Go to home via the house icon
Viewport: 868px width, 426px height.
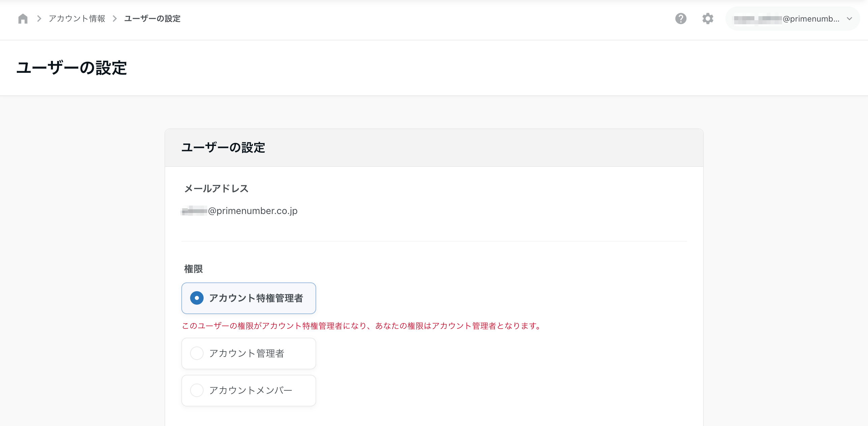(23, 19)
